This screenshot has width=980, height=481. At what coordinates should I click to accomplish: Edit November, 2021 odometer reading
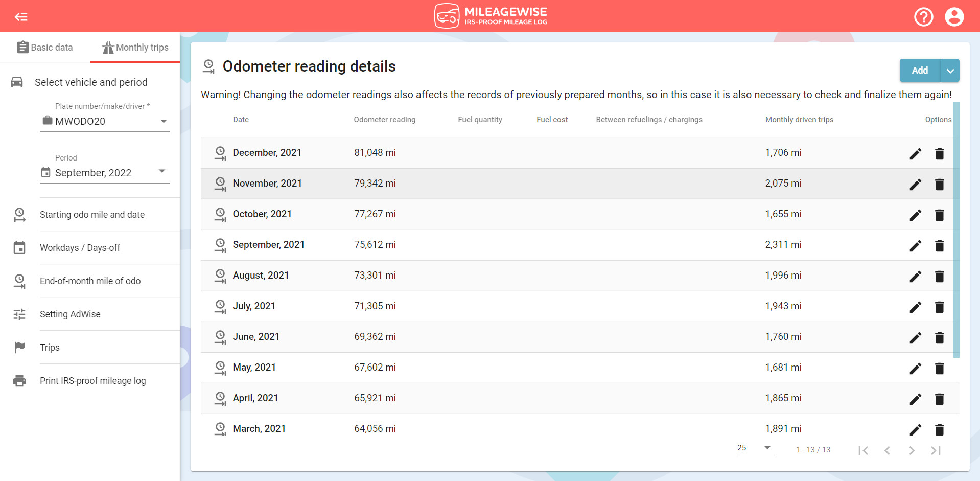click(915, 184)
